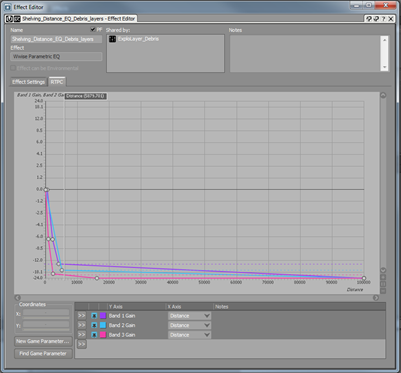Click the help question-mark icon in editor header
401x373 pixels.
click(384, 19)
